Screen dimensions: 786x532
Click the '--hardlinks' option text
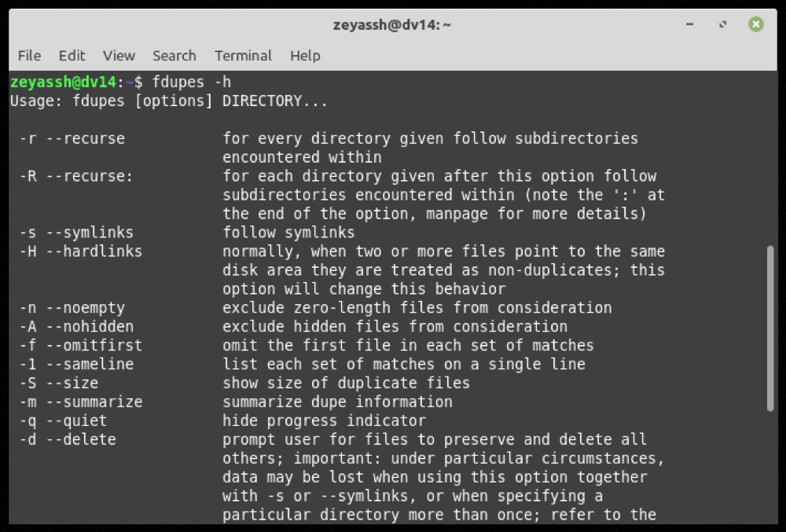[x=94, y=251]
